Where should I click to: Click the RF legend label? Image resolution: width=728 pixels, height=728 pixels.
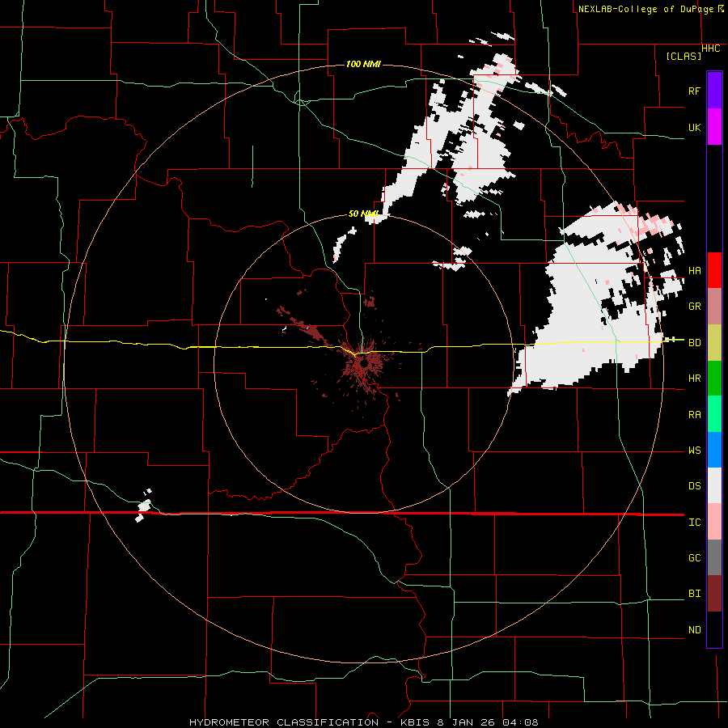pos(694,91)
